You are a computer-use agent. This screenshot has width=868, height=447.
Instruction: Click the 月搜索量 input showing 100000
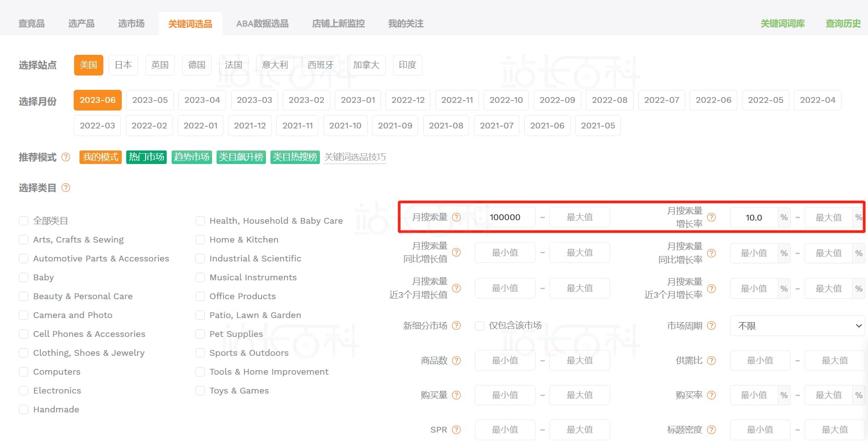click(506, 217)
